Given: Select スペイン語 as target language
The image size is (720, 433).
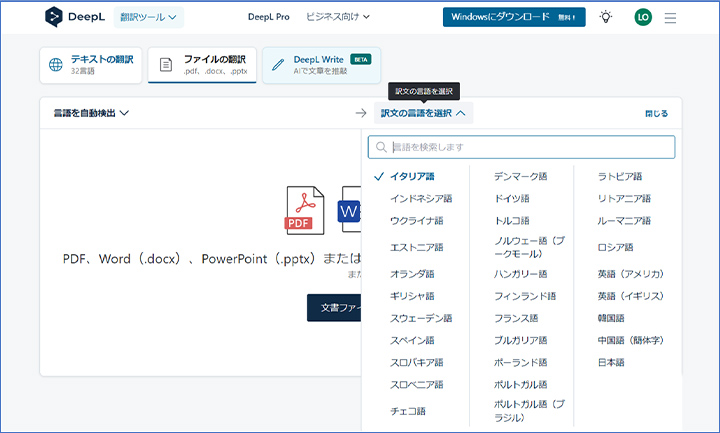Looking at the screenshot, I should pyautogui.click(x=412, y=340).
